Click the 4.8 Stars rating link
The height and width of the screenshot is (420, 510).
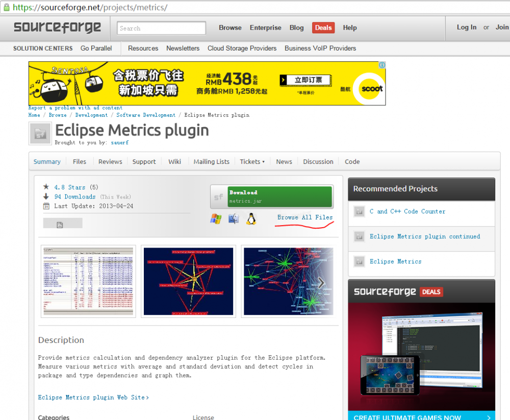[69, 187]
